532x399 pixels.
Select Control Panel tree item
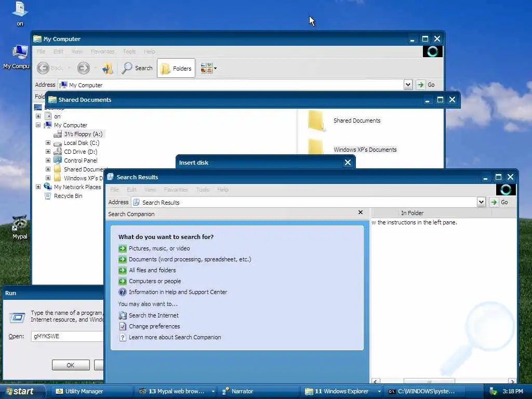point(81,161)
